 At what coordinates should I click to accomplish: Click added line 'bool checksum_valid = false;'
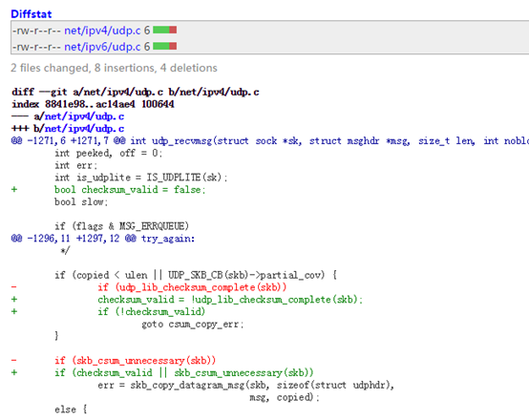(x=130, y=190)
